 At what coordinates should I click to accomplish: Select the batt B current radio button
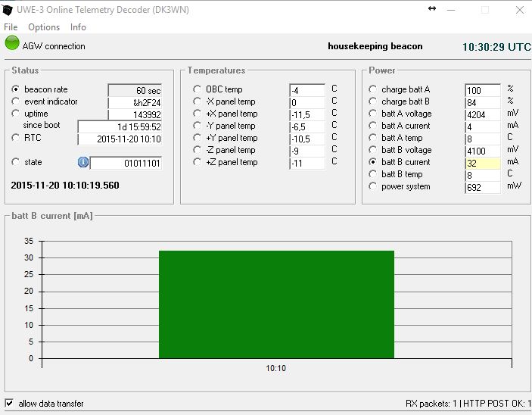[372, 162]
